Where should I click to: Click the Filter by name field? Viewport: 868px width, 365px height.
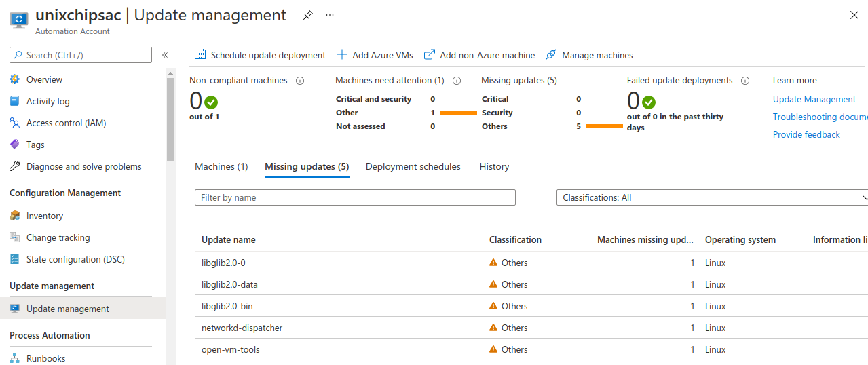tap(355, 197)
